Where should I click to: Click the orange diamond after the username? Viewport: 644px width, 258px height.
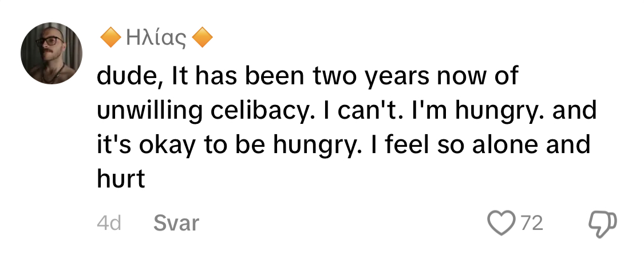(x=202, y=40)
